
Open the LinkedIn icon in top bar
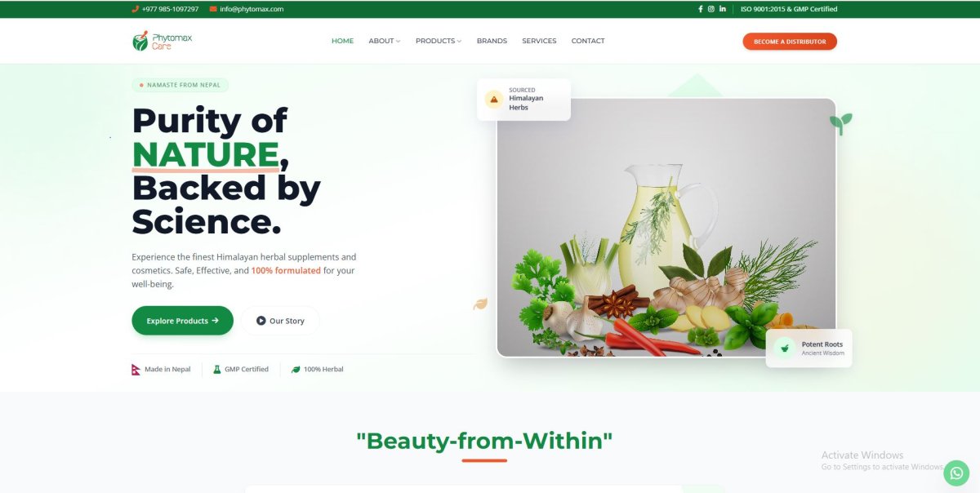[x=723, y=9]
